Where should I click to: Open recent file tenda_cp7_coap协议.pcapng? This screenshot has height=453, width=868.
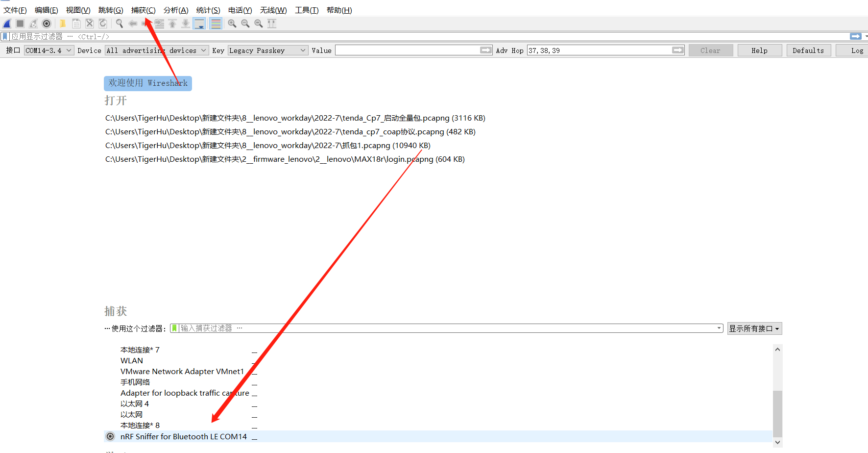[290, 132]
